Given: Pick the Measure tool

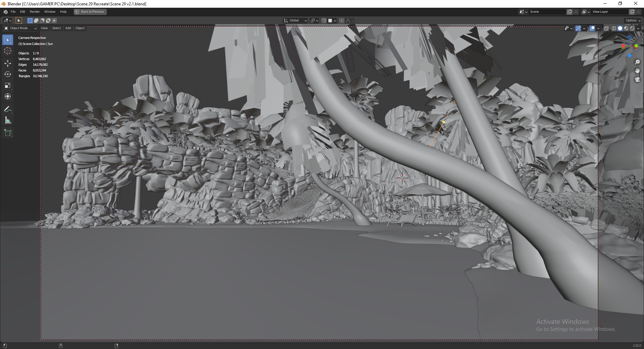Looking at the screenshot, I should (x=8, y=120).
